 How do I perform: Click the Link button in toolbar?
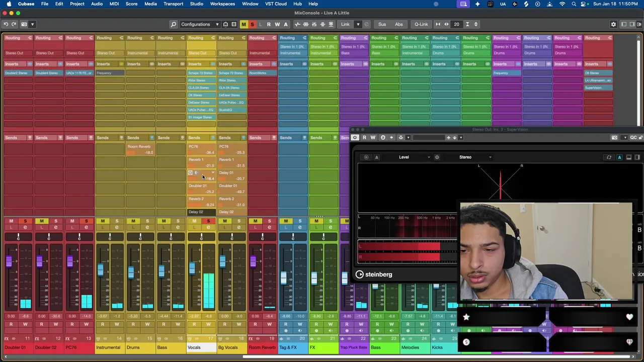[345, 24]
